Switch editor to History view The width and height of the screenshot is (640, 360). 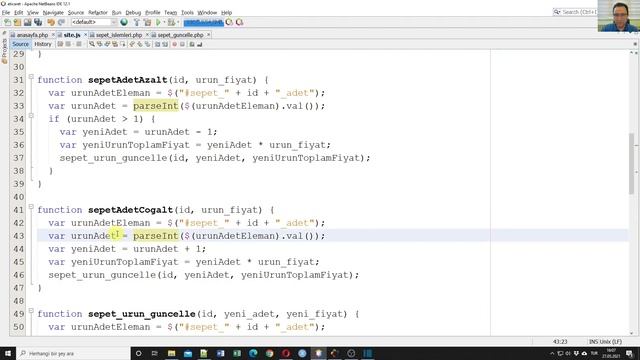(43, 44)
